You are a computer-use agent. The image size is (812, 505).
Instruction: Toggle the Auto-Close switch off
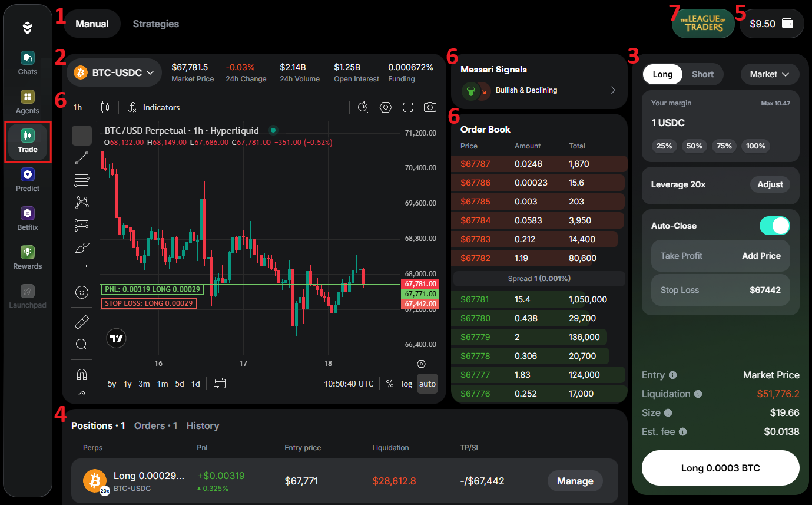click(x=774, y=226)
